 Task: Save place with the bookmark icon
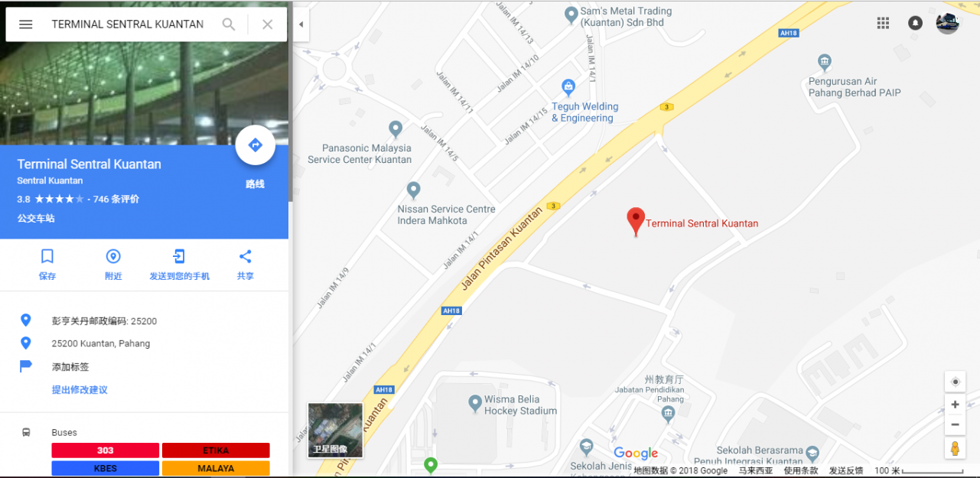pos(47,256)
